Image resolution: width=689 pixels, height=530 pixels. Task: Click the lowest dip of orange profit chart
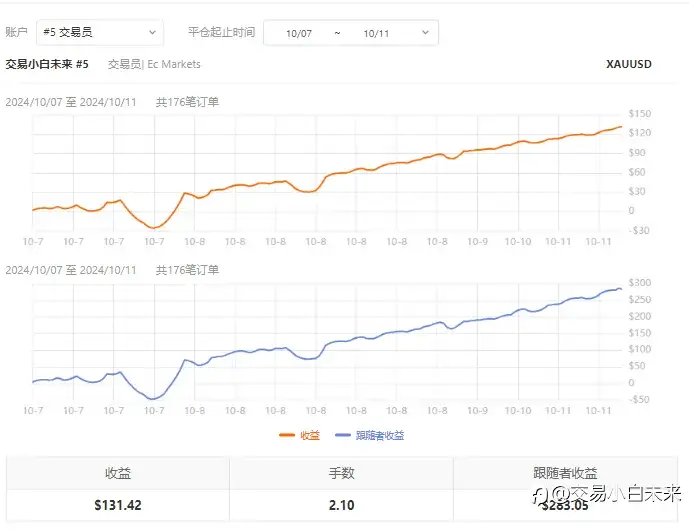tap(154, 228)
